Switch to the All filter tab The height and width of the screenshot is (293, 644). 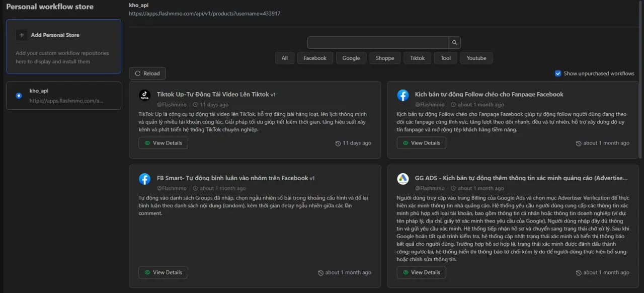tap(284, 57)
